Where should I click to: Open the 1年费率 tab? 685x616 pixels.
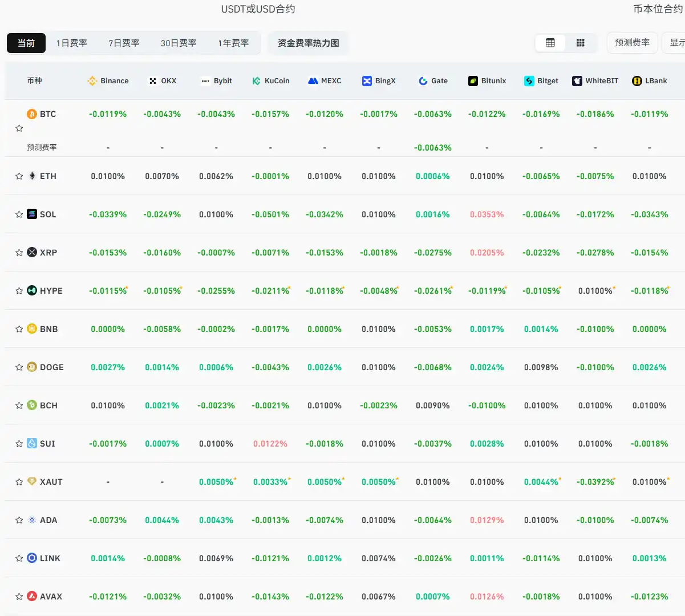coord(233,43)
